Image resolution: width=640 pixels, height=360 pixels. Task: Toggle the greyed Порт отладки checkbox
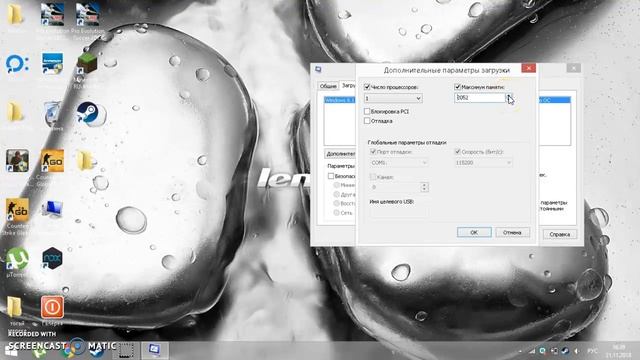373,151
